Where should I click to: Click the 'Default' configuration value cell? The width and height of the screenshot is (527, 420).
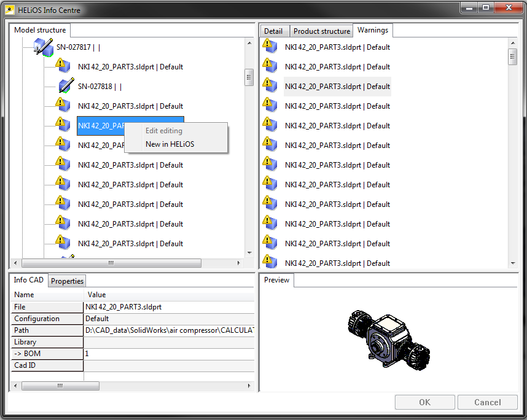click(169, 319)
